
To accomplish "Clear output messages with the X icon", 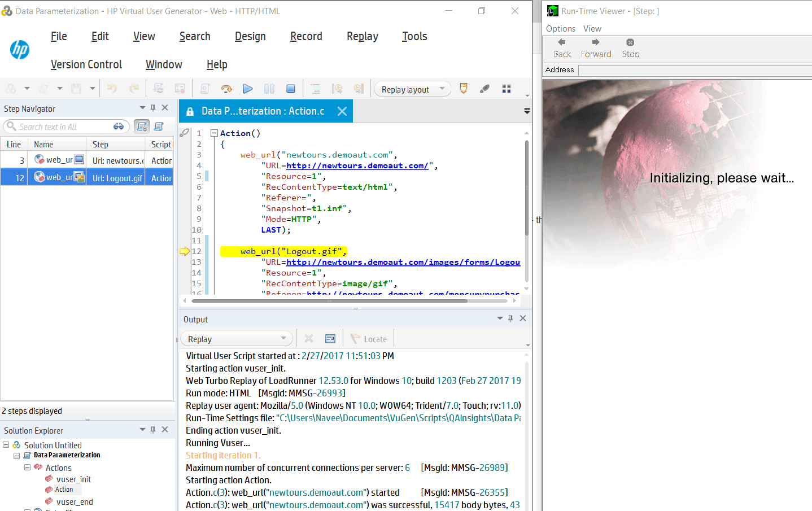I will 308,338.
